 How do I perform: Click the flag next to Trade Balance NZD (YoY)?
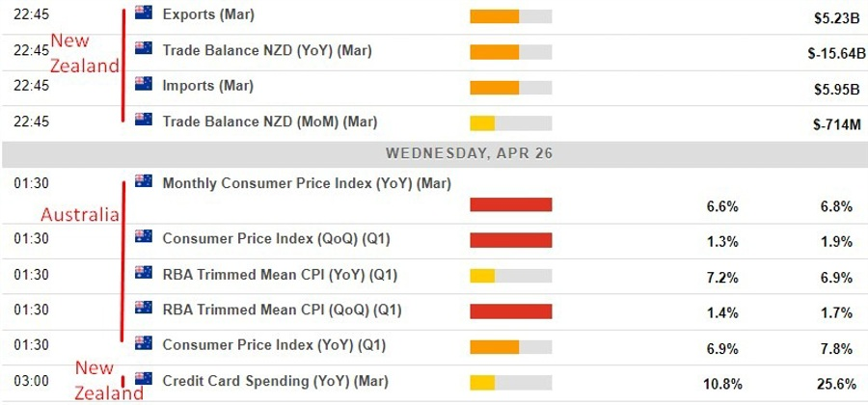coord(144,48)
